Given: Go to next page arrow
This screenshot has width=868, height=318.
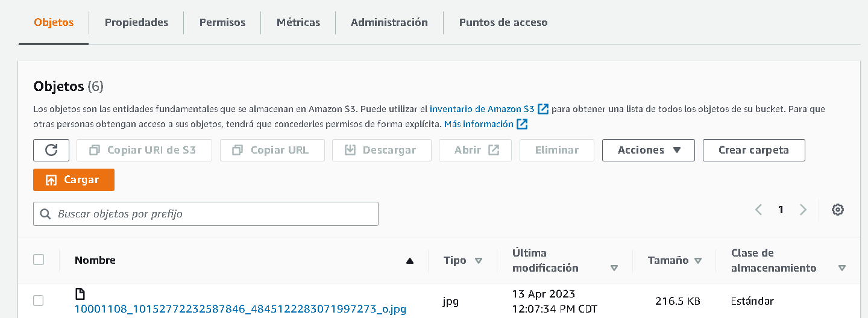Looking at the screenshot, I should [803, 210].
